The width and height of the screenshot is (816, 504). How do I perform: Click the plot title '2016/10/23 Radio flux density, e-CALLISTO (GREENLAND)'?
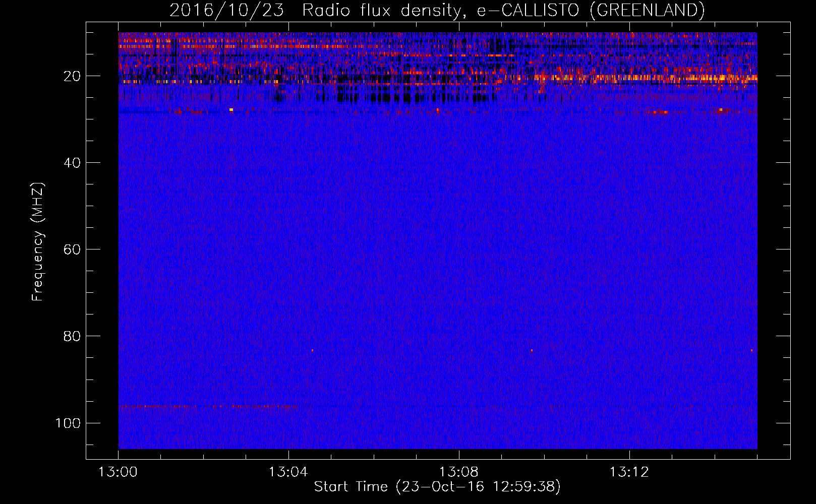437,10
